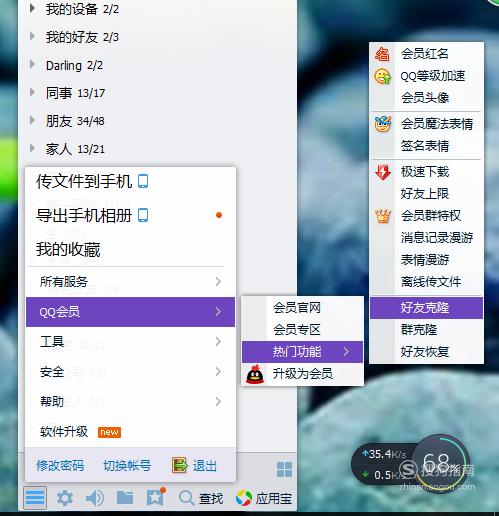Open 我的收藏 menu item
The image size is (499, 516).
tap(130, 249)
